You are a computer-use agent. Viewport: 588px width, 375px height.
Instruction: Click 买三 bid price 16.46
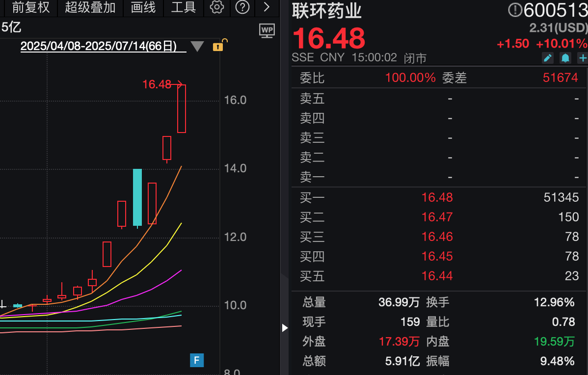point(437,237)
